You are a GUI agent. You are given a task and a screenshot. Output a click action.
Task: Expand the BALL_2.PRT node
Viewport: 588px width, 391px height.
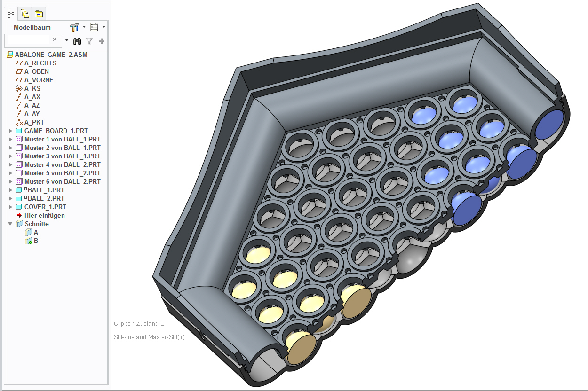(x=10, y=198)
